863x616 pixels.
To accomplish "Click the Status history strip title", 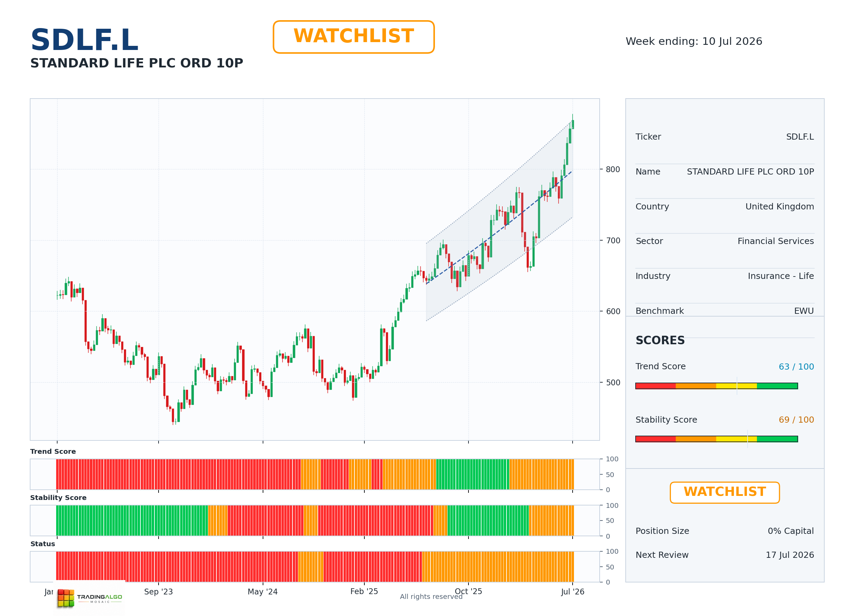I will (43, 544).
